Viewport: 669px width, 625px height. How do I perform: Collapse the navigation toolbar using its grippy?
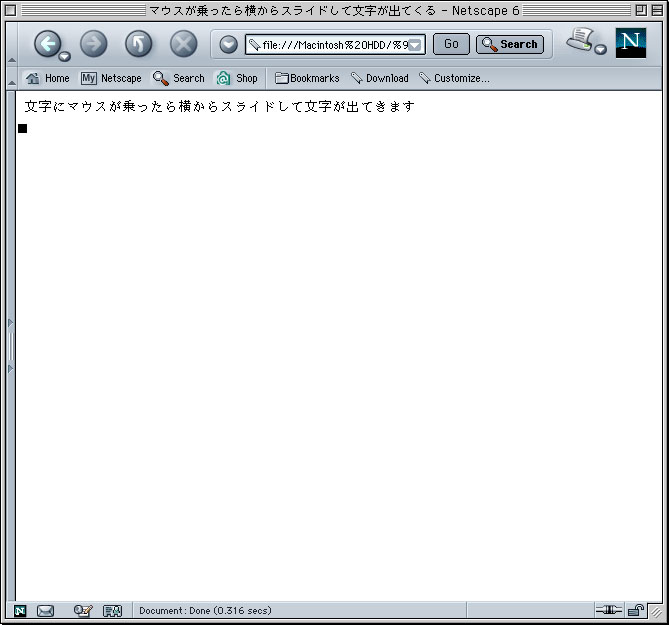[11, 44]
